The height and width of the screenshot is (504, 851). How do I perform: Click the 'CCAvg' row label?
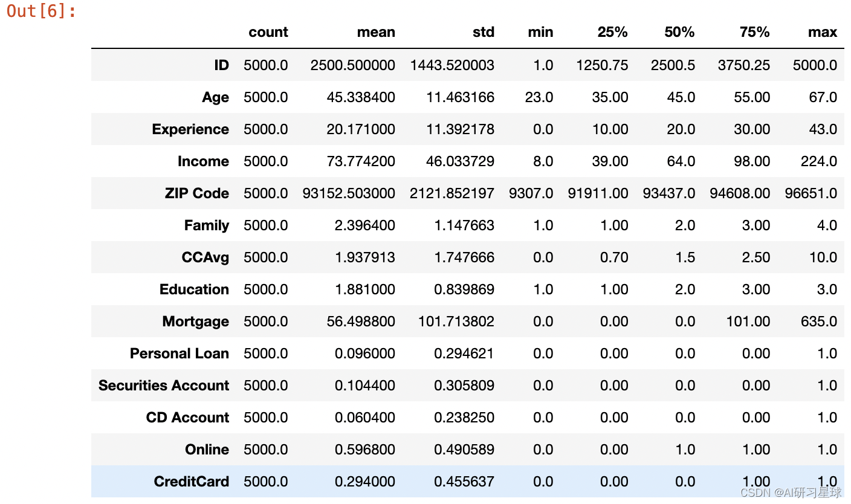[205, 257]
